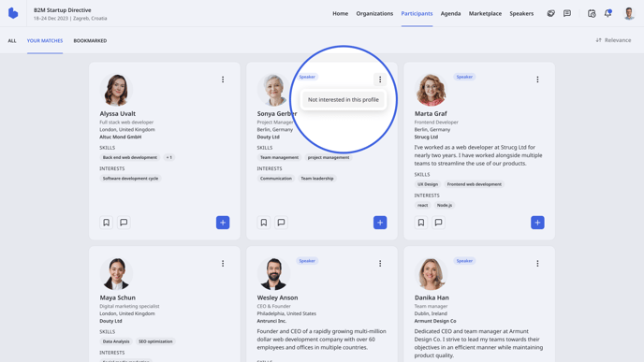Click the 'Software development cycle' interest tag
Image resolution: width=644 pixels, height=362 pixels.
(130, 178)
